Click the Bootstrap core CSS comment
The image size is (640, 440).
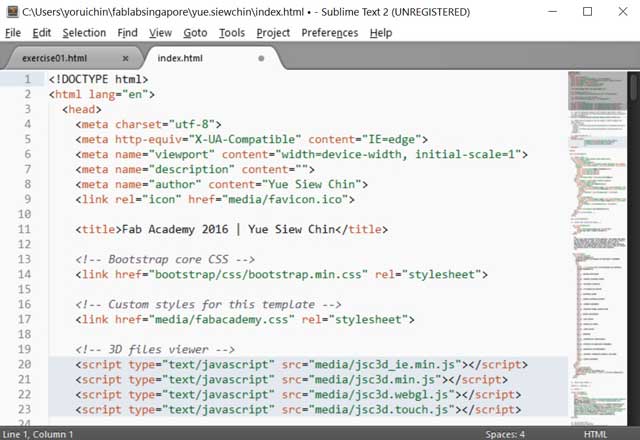pos(165,259)
